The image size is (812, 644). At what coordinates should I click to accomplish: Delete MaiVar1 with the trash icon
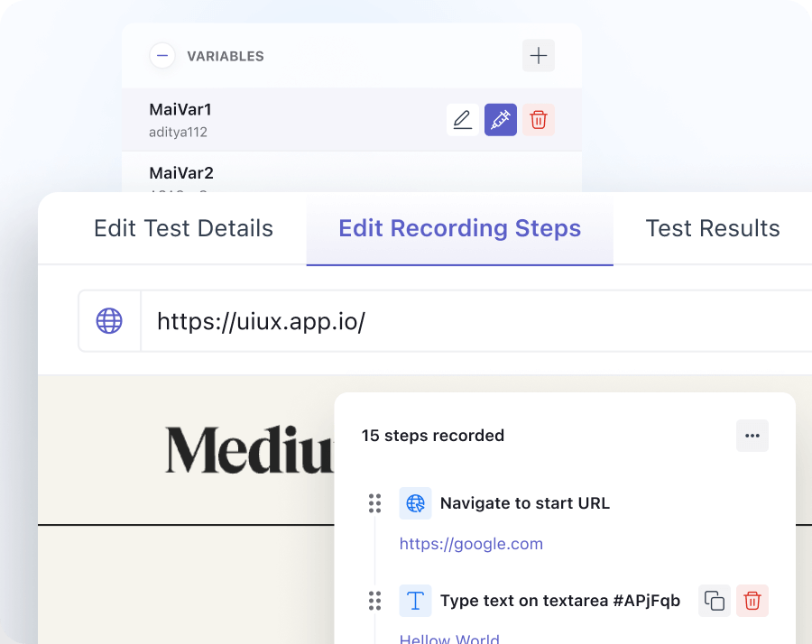(539, 120)
